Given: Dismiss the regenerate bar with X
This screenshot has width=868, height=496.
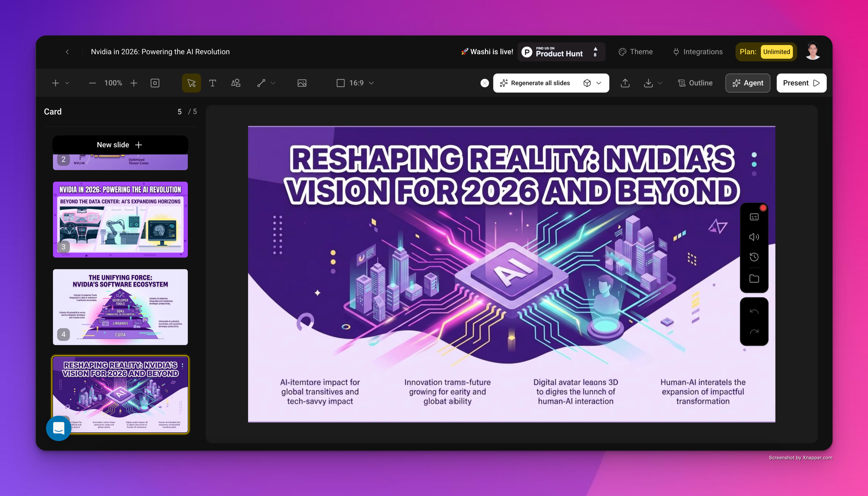Looking at the screenshot, I should pos(485,83).
